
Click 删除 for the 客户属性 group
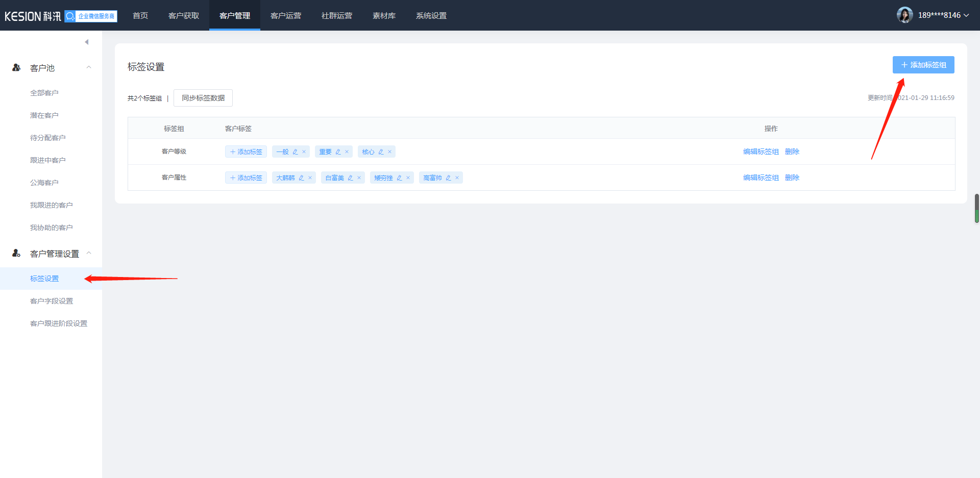pos(792,178)
